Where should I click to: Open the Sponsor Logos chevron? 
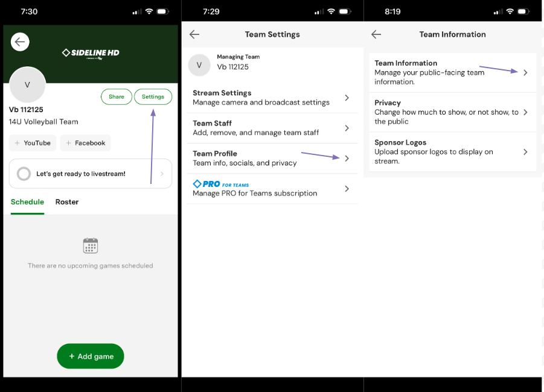pos(525,152)
